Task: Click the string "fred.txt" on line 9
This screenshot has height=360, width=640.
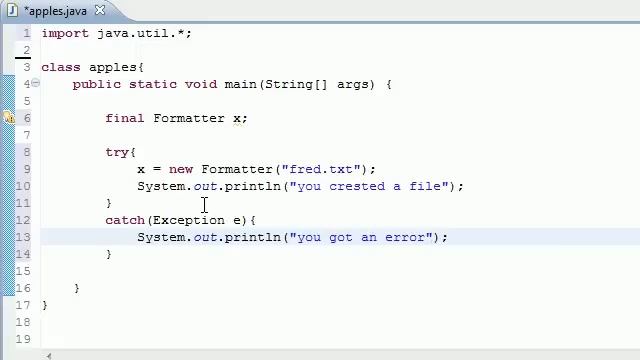Action: [x=321, y=169]
